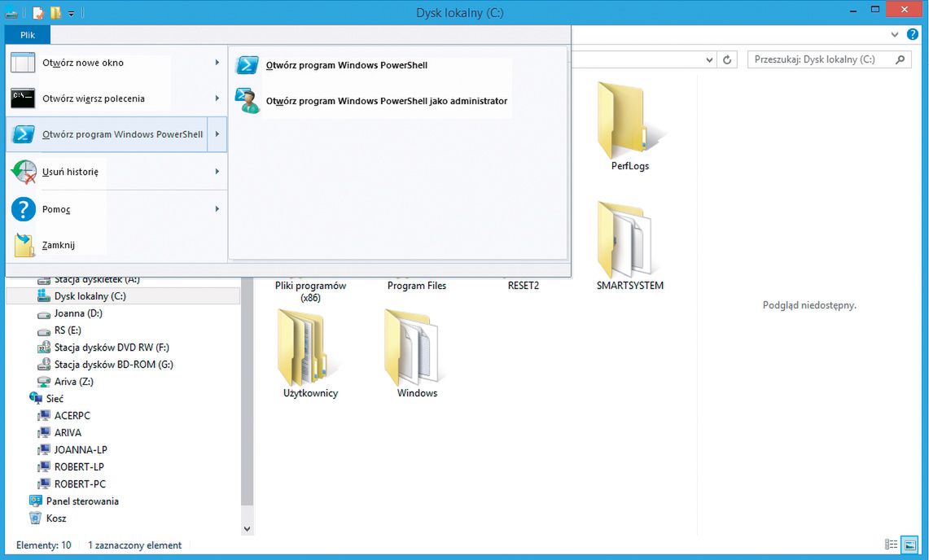This screenshot has width=929, height=560.
Task: Select Stacja dysków DVD RW (F:)
Action: [112, 348]
